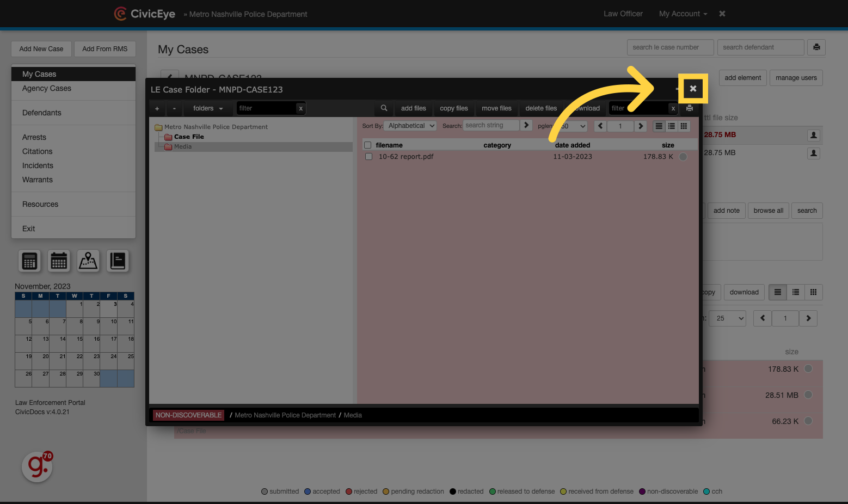The height and width of the screenshot is (504, 848).
Task: Select the Case File folder in the tree
Action: pyautogui.click(x=189, y=137)
